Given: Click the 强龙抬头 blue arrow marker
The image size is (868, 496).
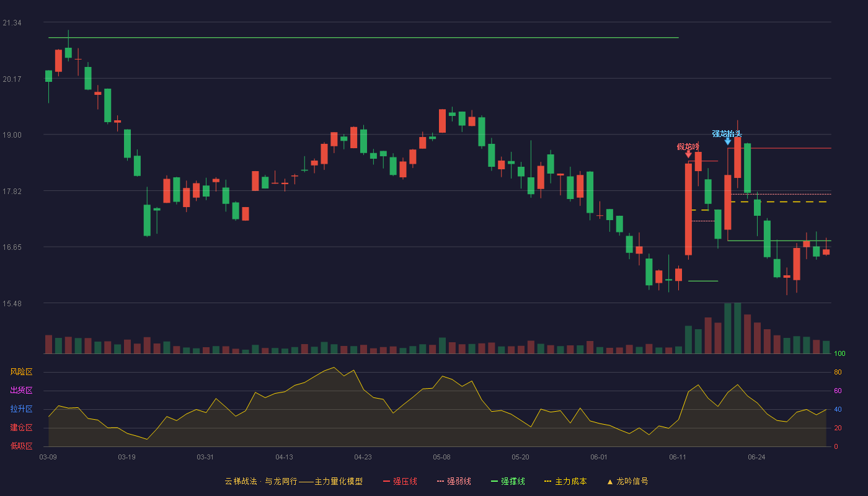Looking at the screenshot, I should tap(727, 141).
